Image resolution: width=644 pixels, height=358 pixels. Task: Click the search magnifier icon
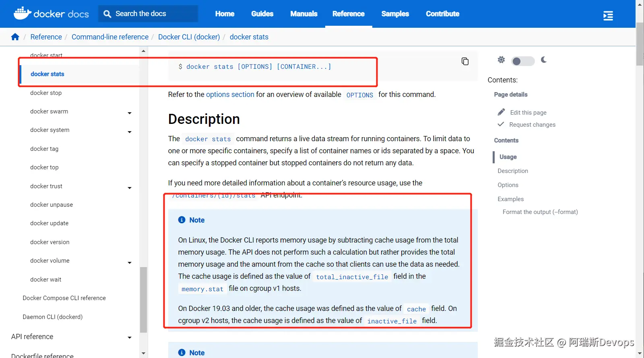[107, 14]
